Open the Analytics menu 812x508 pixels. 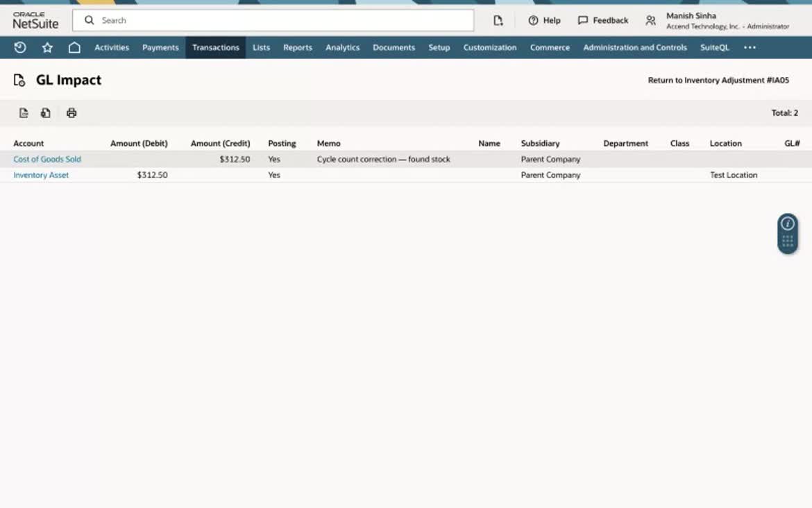pos(342,48)
